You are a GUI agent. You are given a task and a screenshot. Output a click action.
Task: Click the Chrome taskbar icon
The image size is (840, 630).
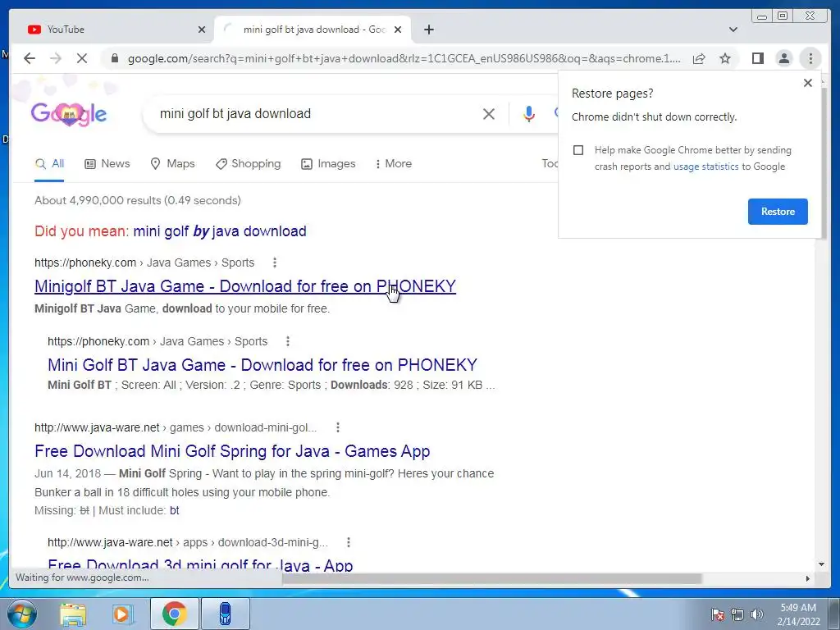[174, 614]
